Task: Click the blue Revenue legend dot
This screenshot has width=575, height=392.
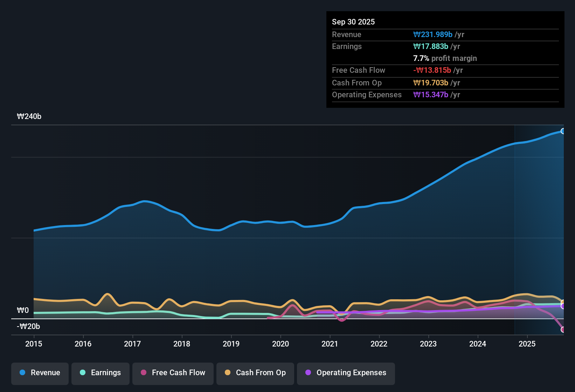Action: point(22,373)
